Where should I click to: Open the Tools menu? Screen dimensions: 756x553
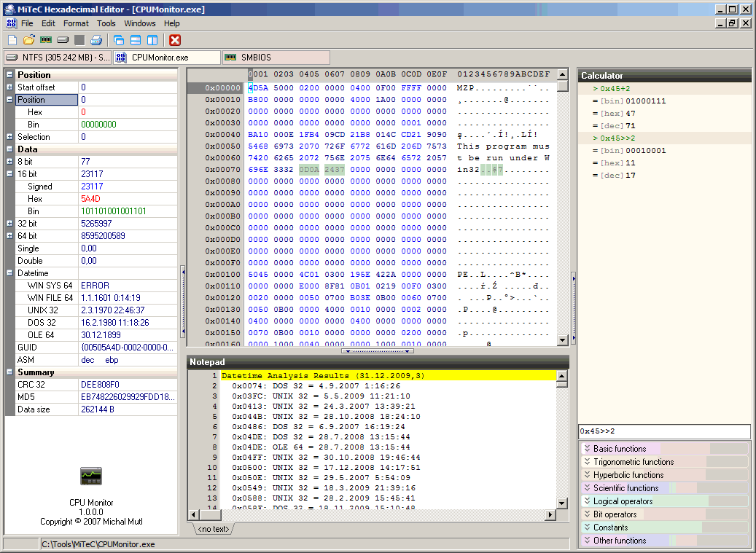pyautogui.click(x=106, y=23)
